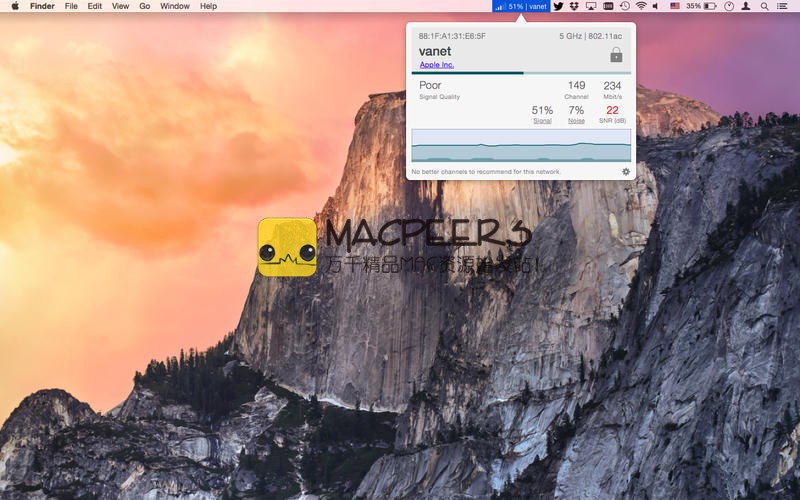Click the 5 GHz | 802.11ac text
Viewport: 800px width, 500px height.
[x=590, y=36]
